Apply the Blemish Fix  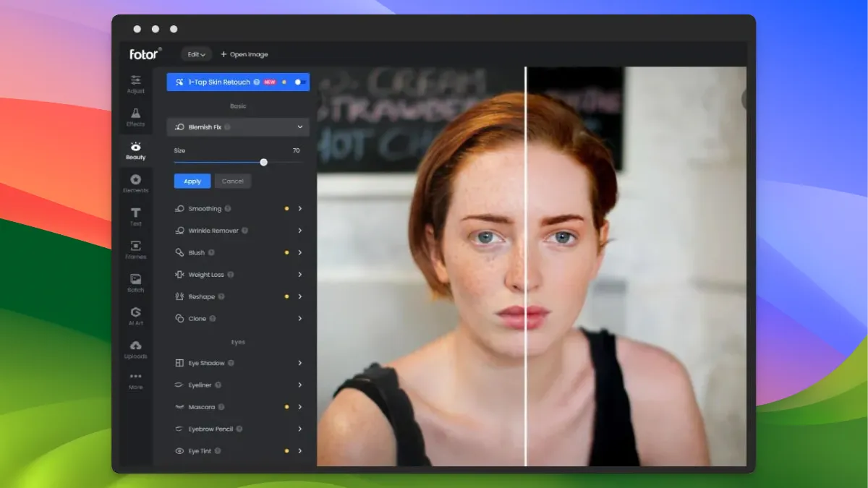191,181
